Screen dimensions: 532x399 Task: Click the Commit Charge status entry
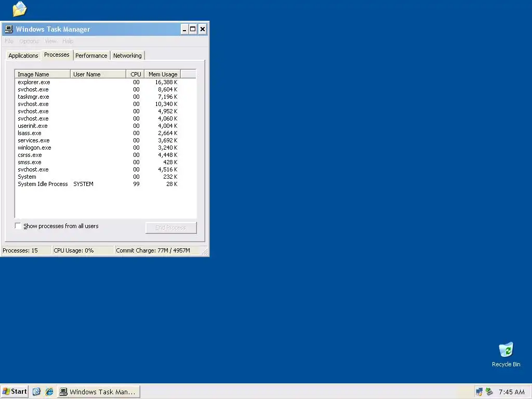point(158,250)
